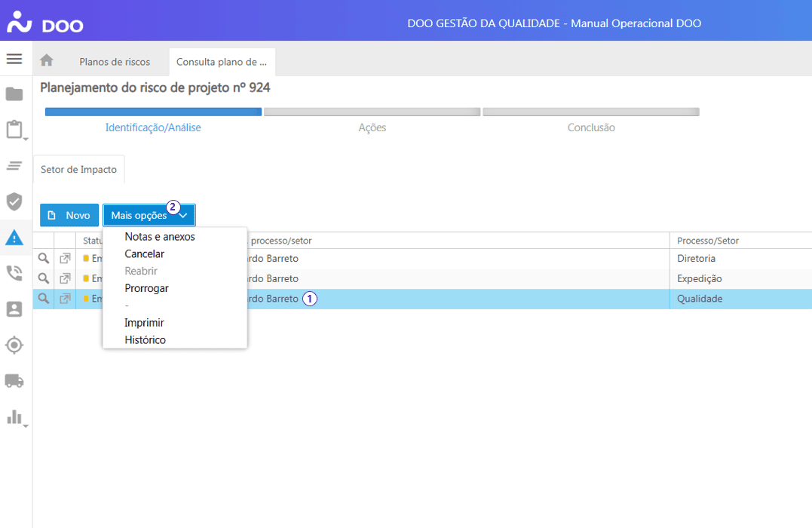The height and width of the screenshot is (528, 812).
Task: Select Prorrogar in the dropdown menu
Action: (x=146, y=288)
